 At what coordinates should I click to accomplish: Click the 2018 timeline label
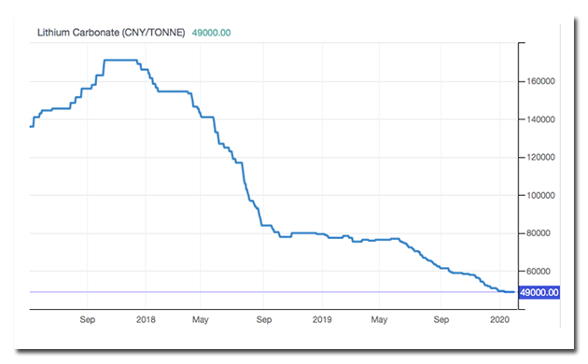tap(146, 319)
